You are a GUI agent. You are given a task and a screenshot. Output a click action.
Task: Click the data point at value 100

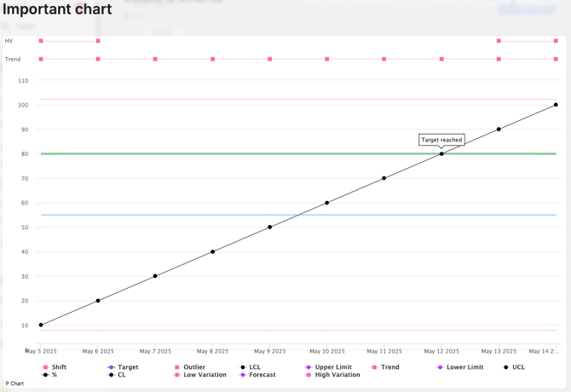coord(556,105)
